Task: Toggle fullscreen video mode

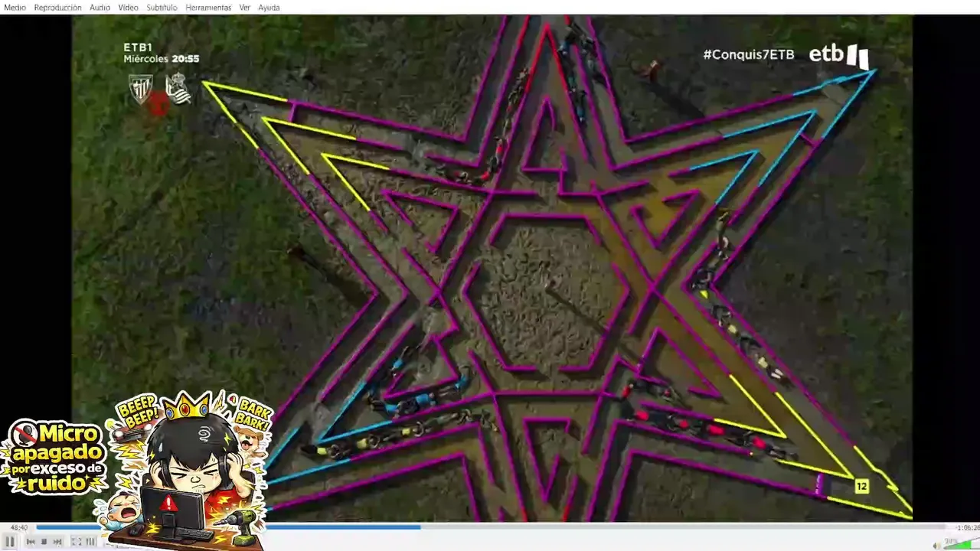Action: [x=77, y=541]
